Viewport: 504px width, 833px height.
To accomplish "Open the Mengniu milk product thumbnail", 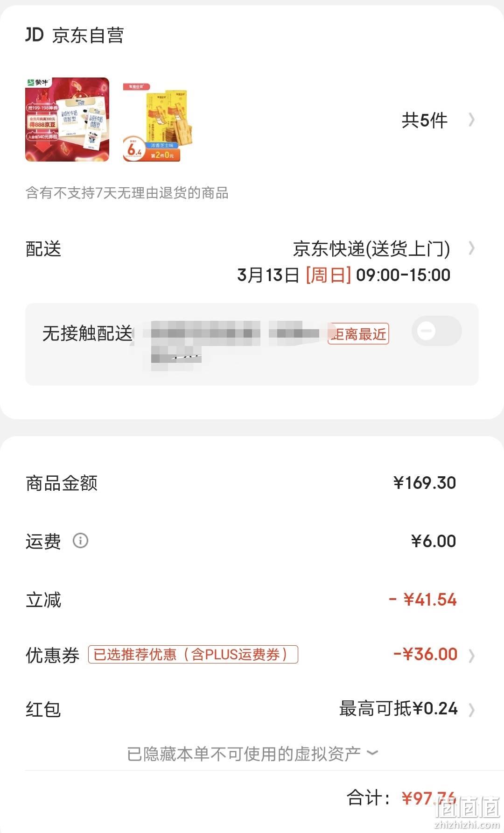I will tap(67, 120).
